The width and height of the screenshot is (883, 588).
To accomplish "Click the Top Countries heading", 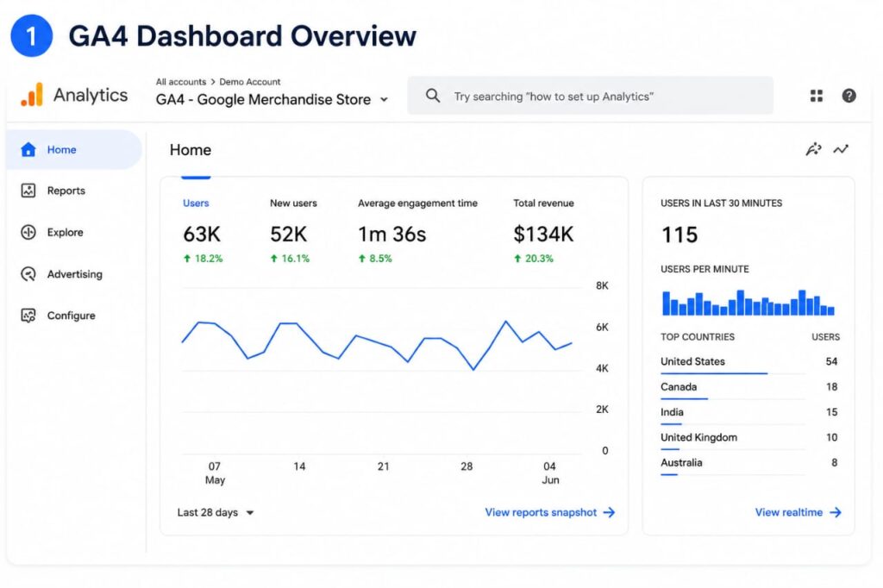I will (698, 337).
